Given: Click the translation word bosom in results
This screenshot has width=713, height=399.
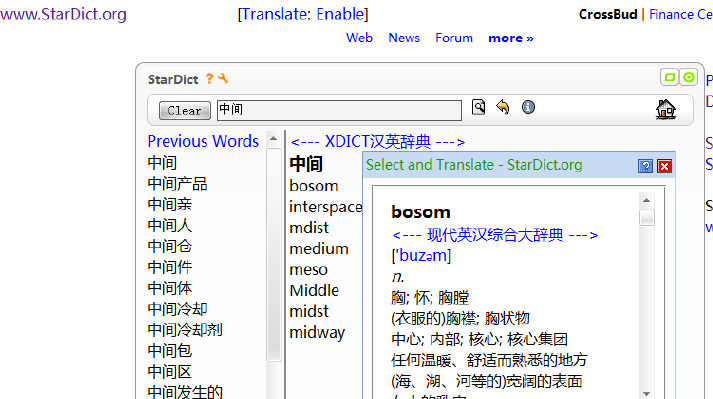Looking at the screenshot, I should (x=314, y=186).
